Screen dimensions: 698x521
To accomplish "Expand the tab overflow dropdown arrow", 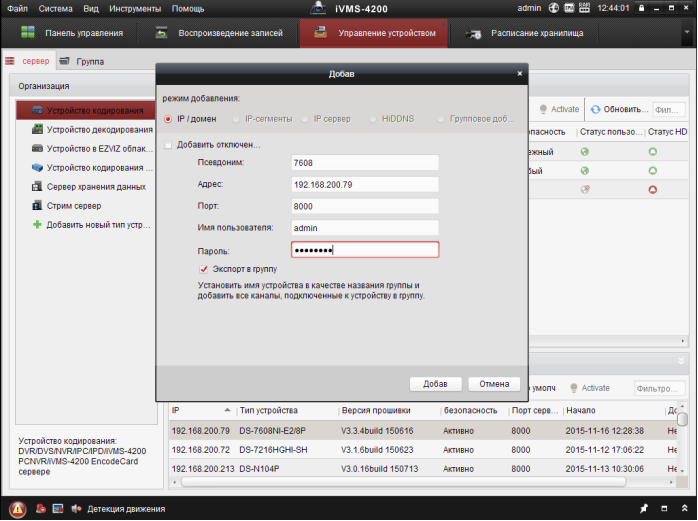I will (x=687, y=33).
